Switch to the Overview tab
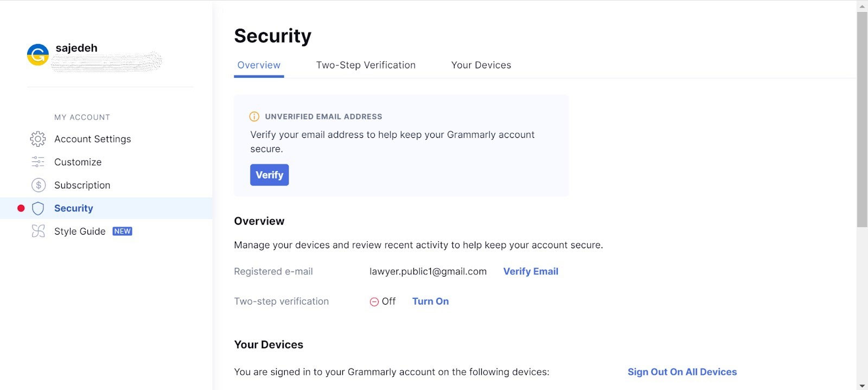This screenshot has width=868, height=390. point(259,65)
